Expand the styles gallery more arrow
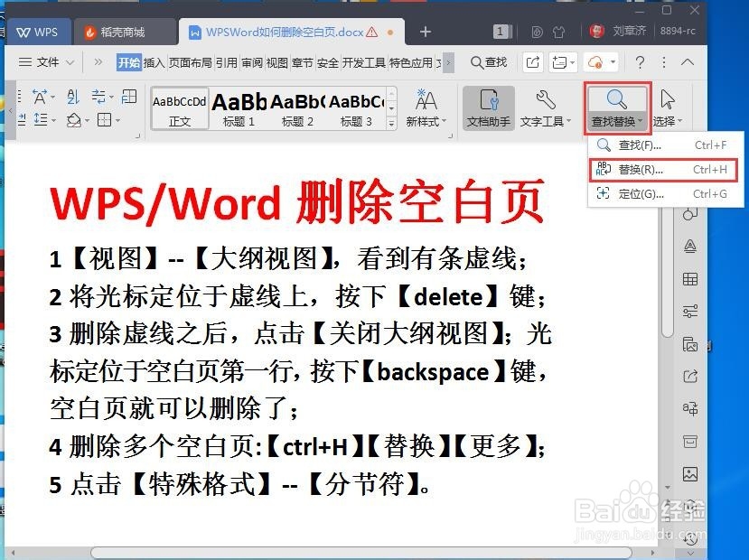Image resolution: width=749 pixels, height=560 pixels. coord(391,123)
